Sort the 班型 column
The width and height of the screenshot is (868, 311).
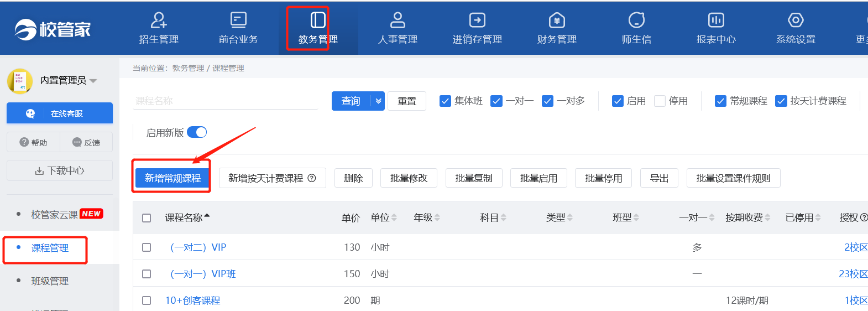coord(636,218)
